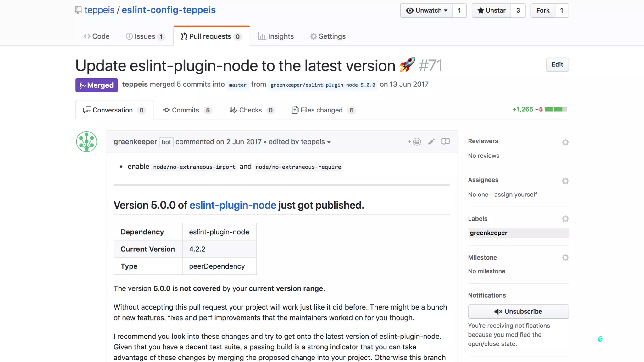Open the Labels gear settings

(565, 219)
